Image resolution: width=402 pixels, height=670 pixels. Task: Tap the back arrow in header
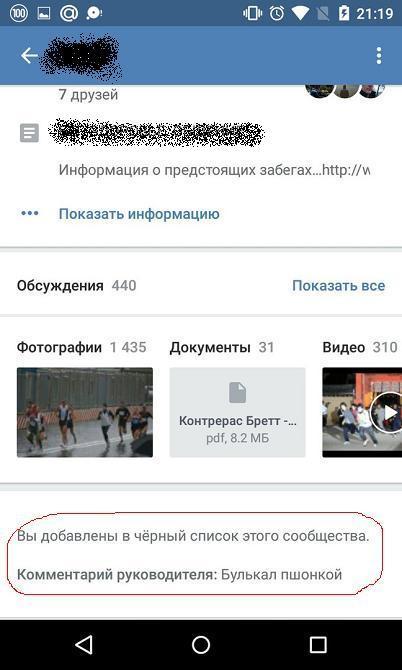click(29, 56)
